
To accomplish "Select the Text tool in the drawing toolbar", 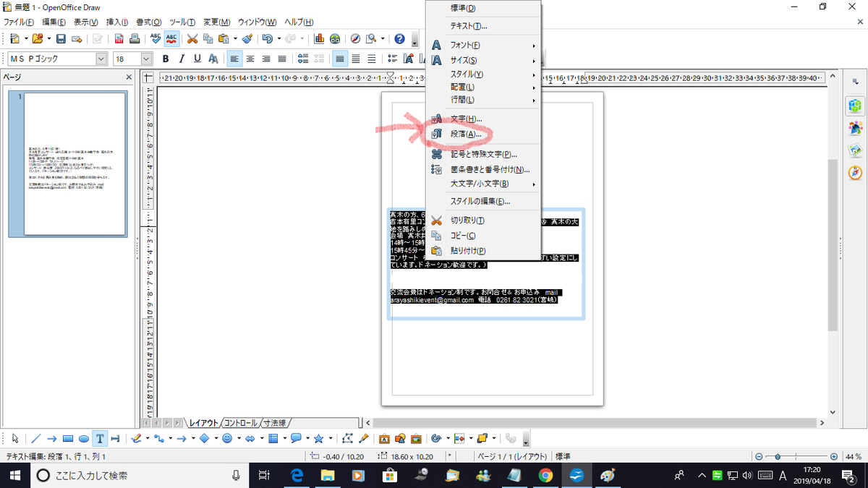I will [100, 439].
